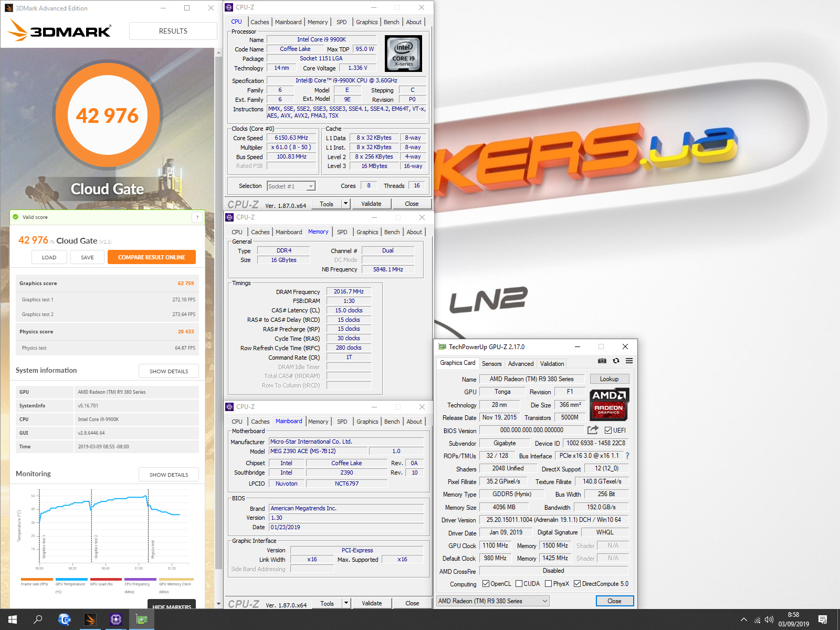Open the Graphics tab in top CPU-Z window
The width and height of the screenshot is (840, 630).
[367, 22]
